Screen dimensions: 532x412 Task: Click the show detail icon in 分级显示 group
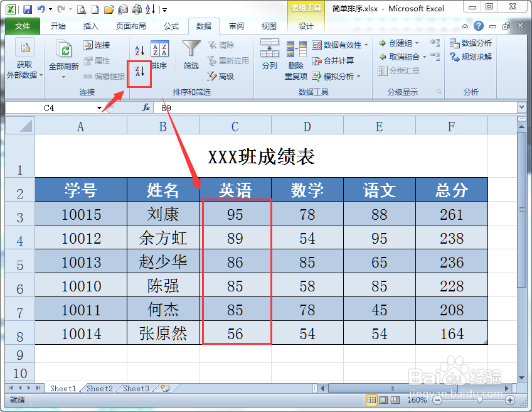coord(435,43)
